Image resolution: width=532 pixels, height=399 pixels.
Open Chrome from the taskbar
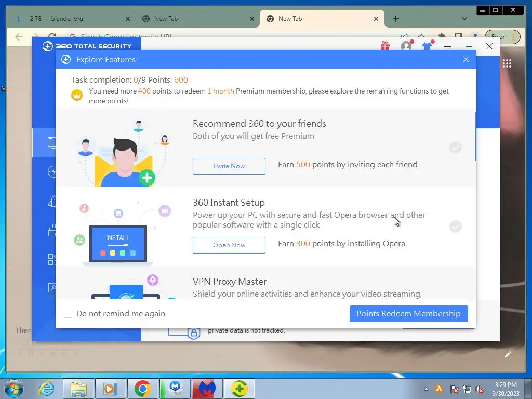click(142, 389)
